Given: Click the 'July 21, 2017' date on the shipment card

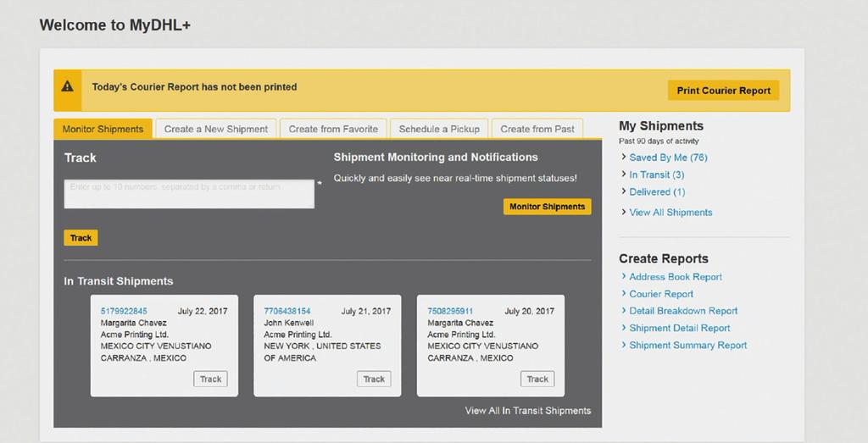Looking at the screenshot, I should 366,312.
